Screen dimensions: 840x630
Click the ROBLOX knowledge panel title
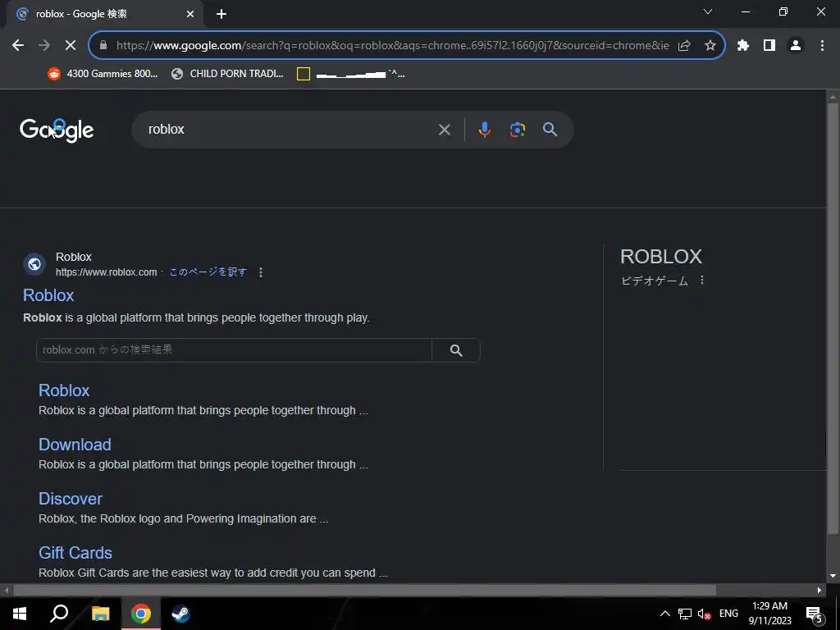661,257
